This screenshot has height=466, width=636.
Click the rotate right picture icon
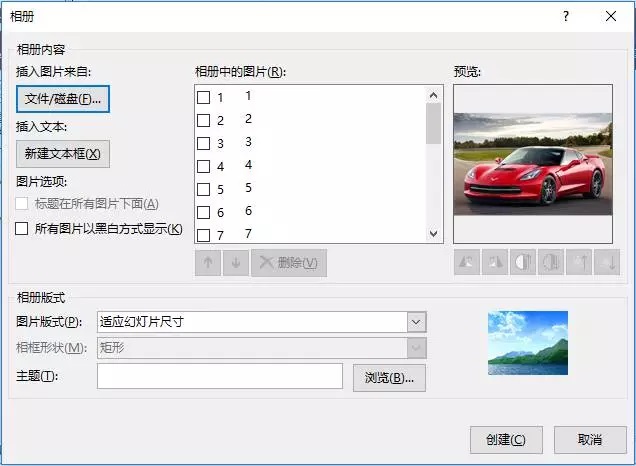494,262
